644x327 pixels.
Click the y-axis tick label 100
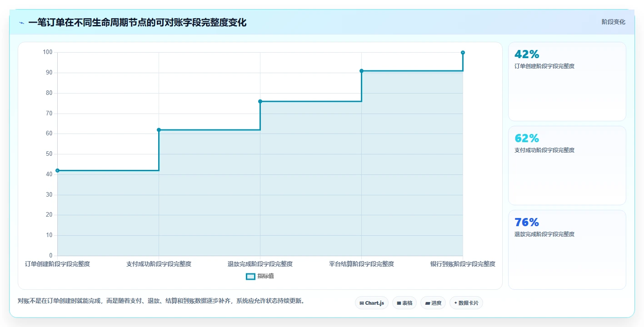click(48, 52)
